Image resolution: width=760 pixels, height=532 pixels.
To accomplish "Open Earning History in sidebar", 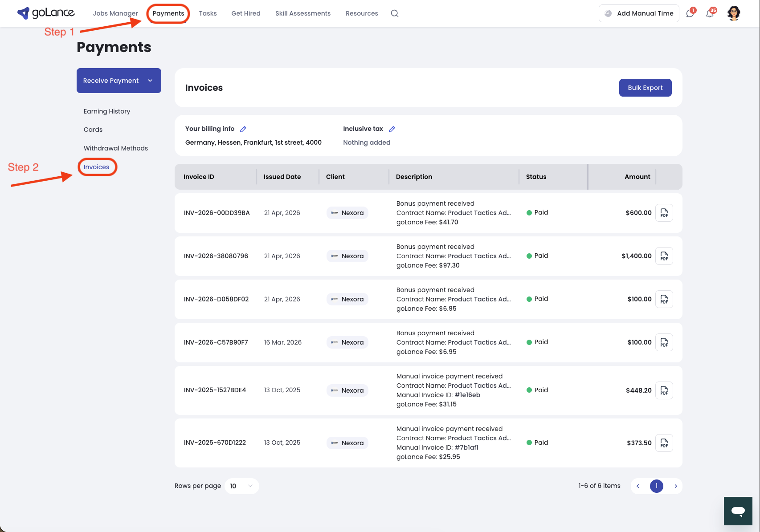I will pyautogui.click(x=107, y=111).
